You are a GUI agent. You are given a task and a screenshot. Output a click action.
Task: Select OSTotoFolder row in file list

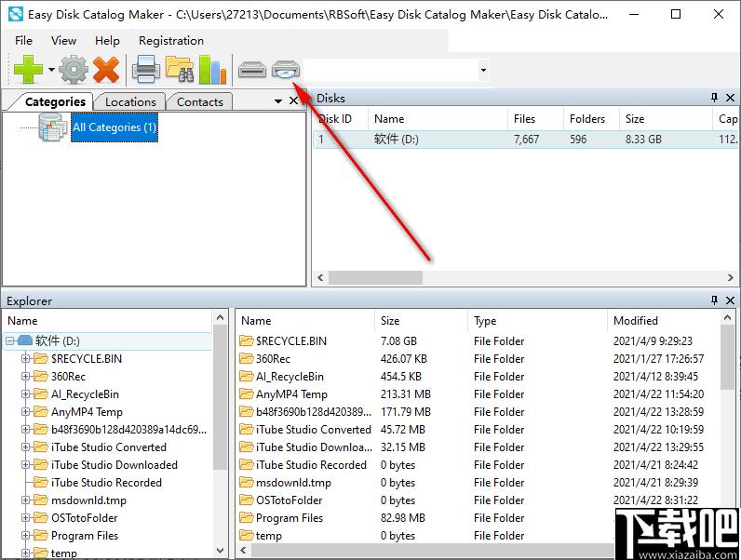click(478, 500)
